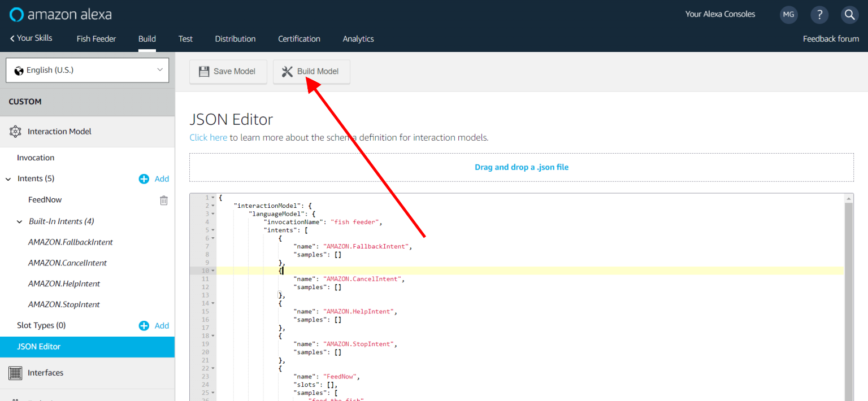
Task: Open the MG user profile avatar
Action: coord(788,15)
